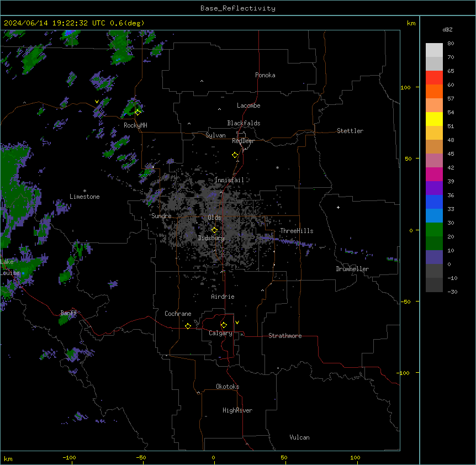Image resolution: width=476 pixels, height=465 pixels.
Task: Select the purple 39–36 dBZ legend color
Action: point(434,188)
